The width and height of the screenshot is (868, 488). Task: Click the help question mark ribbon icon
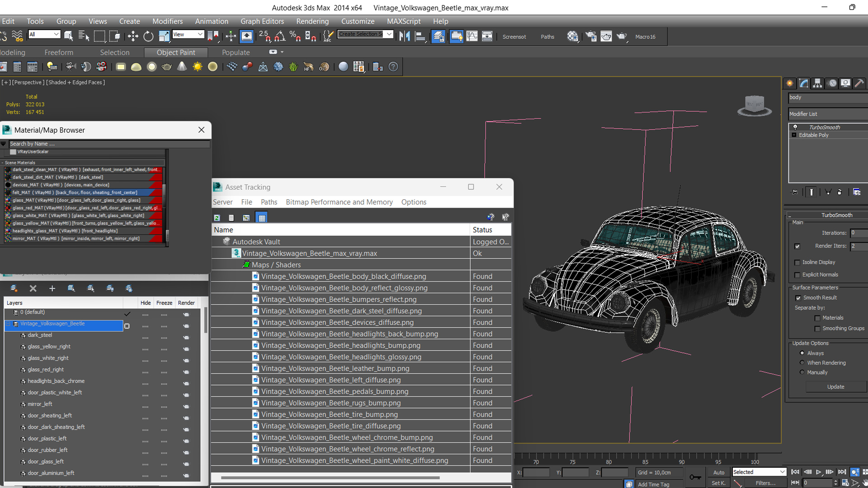click(x=393, y=67)
